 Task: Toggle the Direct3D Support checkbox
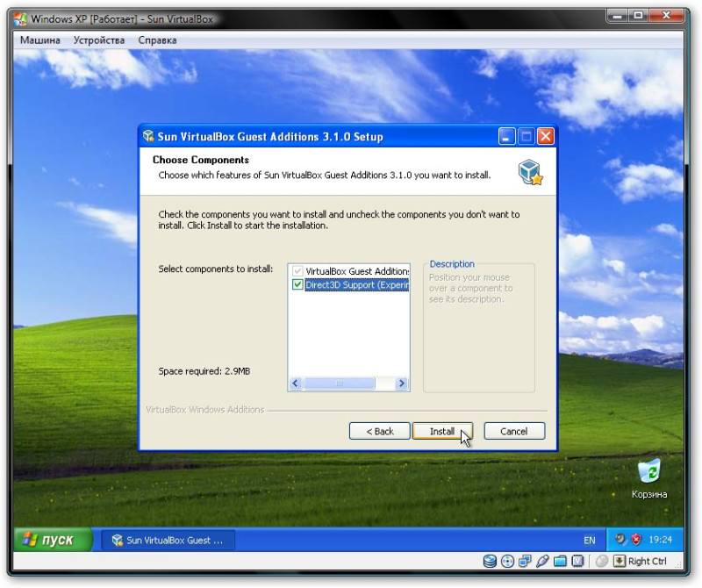point(297,284)
